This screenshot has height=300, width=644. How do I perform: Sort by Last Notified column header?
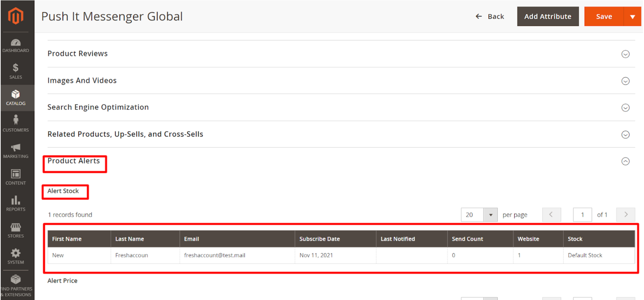[412, 239]
